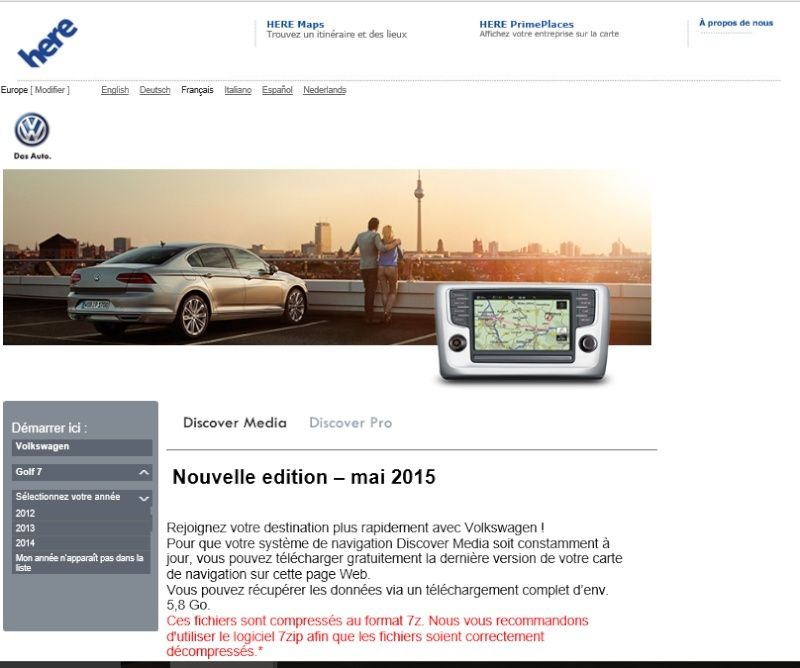Click the HERE logo
Viewport: 800px width, 668px height.
point(47,43)
